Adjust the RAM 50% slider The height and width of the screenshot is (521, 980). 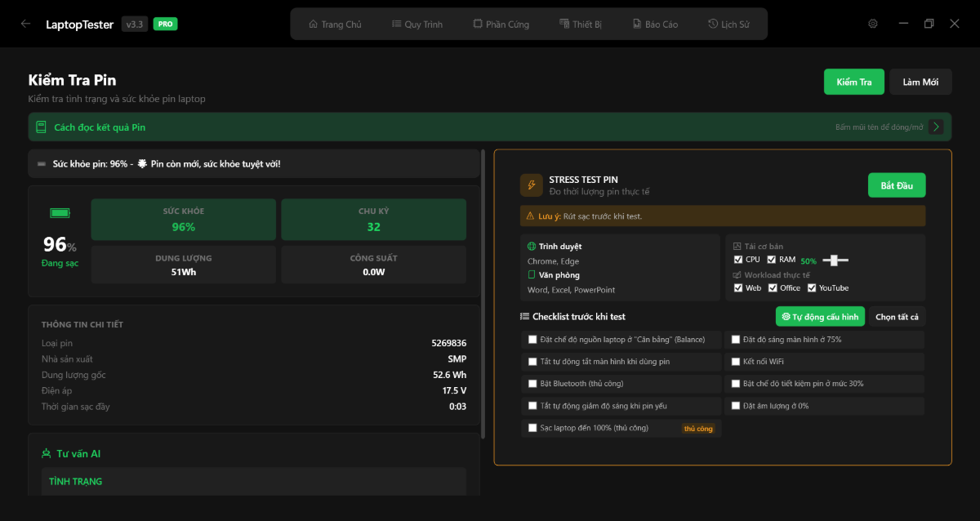tap(835, 260)
